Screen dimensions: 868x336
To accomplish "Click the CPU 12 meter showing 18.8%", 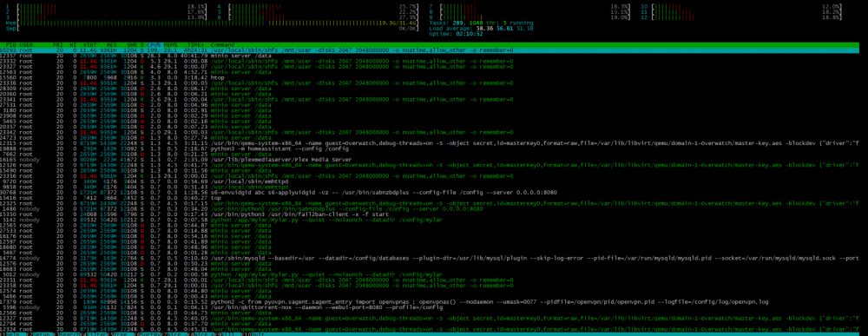I will (x=742, y=17).
